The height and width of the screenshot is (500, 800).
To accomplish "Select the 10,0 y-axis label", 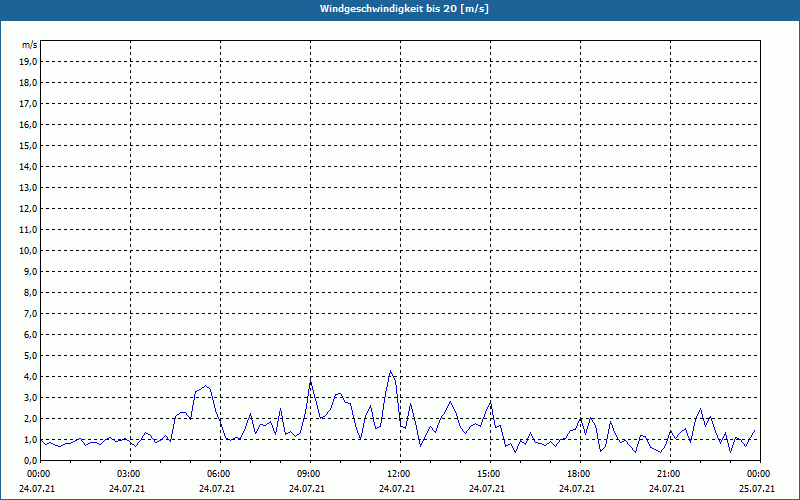I will [x=29, y=251].
